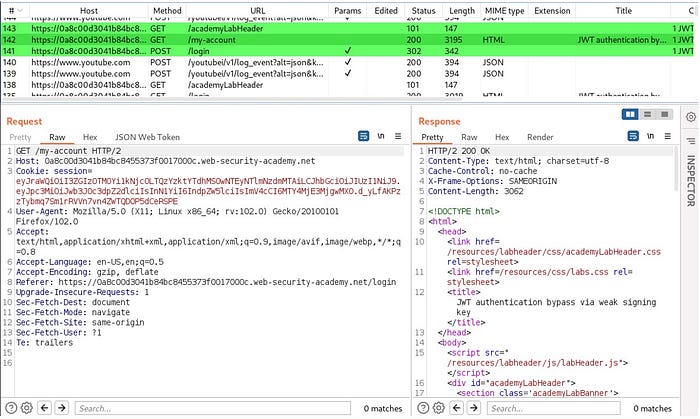Sort by Method column header
700x419 pixels.
pos(167,11)
